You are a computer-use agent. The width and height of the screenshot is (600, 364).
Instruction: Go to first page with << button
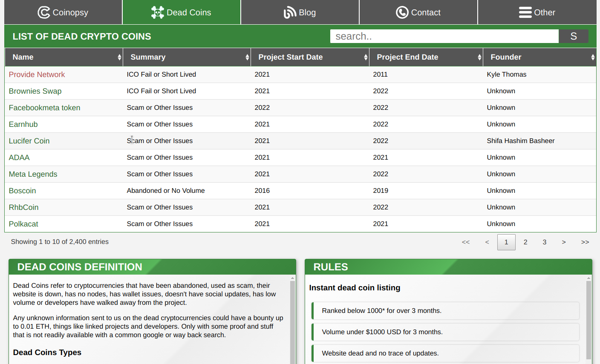466,242
